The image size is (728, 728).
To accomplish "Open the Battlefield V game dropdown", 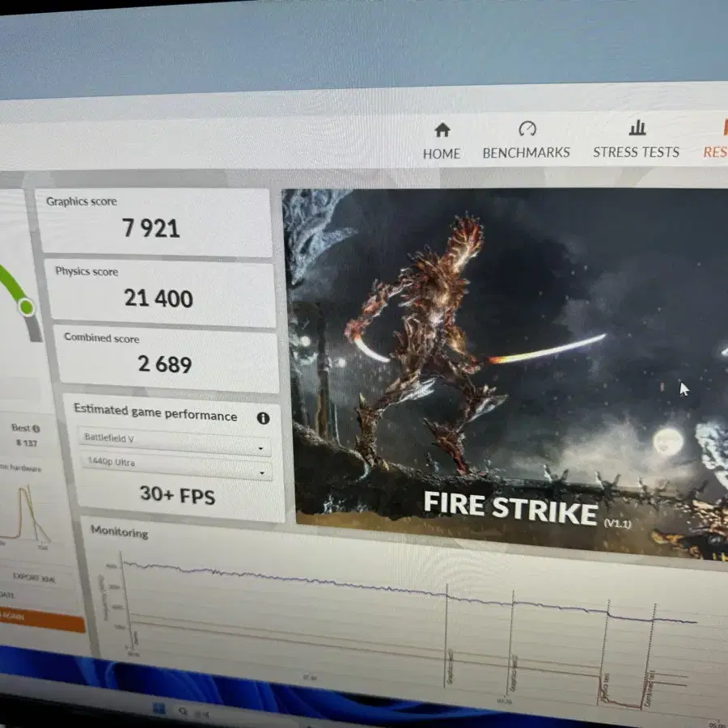I will click(175, 441).
